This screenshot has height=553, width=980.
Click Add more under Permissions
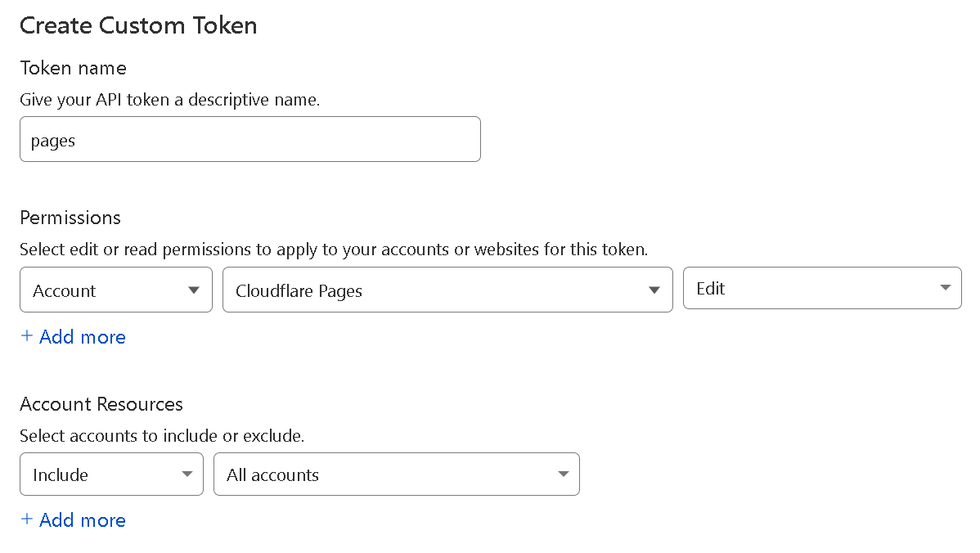82,337
